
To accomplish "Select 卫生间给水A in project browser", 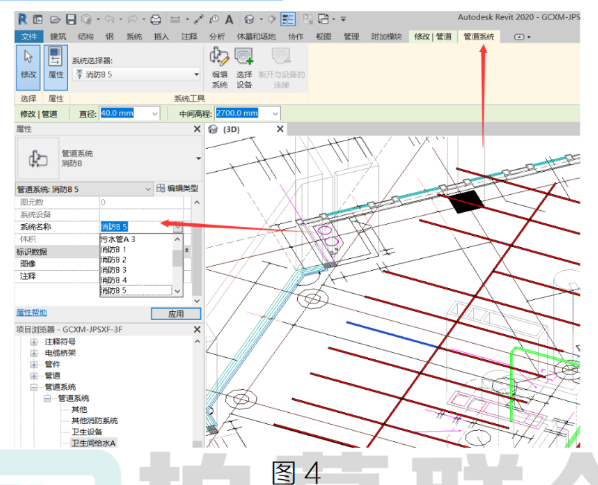I will coord(93,443).
